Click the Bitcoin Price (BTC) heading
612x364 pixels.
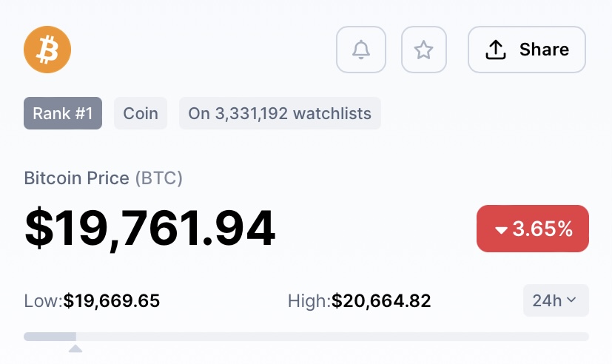click(x=103, y=178)
